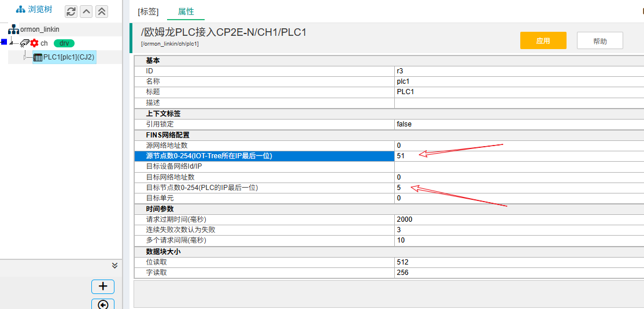Edit the source node value 51

point(519,156)
